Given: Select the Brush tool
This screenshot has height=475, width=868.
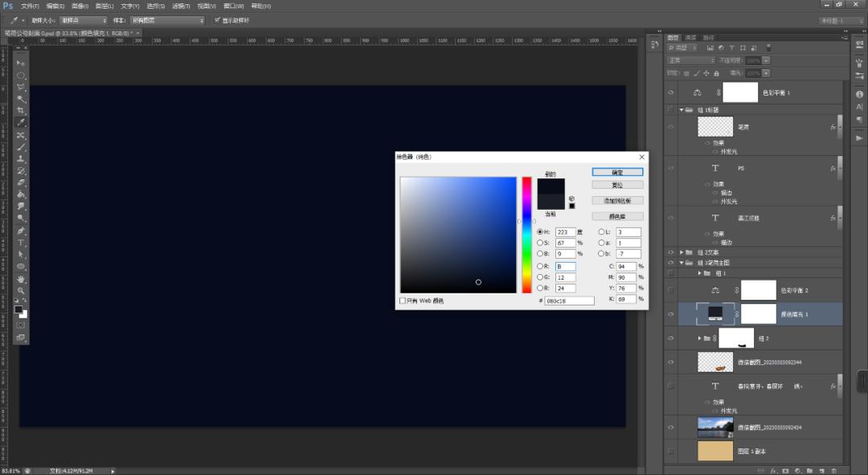Looking at the screenshot, I should pyautogui.click(x=21, y=147).
